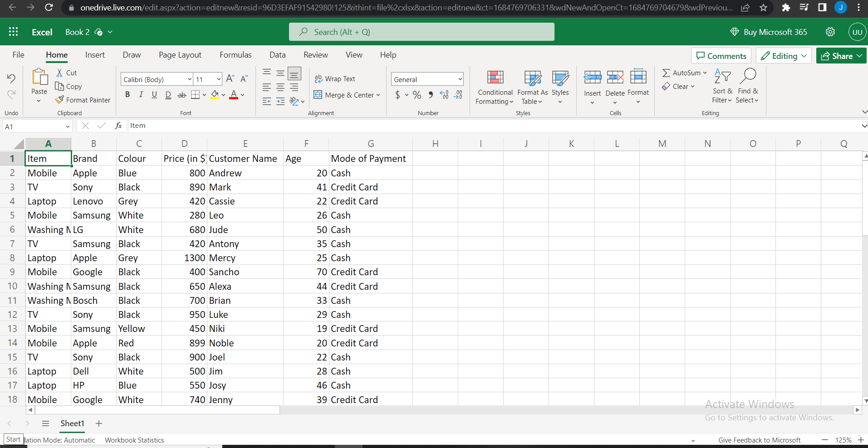Click the AutoSum icon
Image resolution: width=868 pixels, height=448 pixels.
(666, 73)
